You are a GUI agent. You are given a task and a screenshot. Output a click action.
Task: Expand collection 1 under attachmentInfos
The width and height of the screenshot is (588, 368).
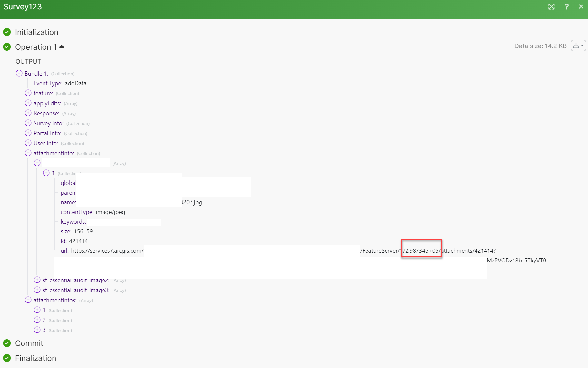(37, 310)
